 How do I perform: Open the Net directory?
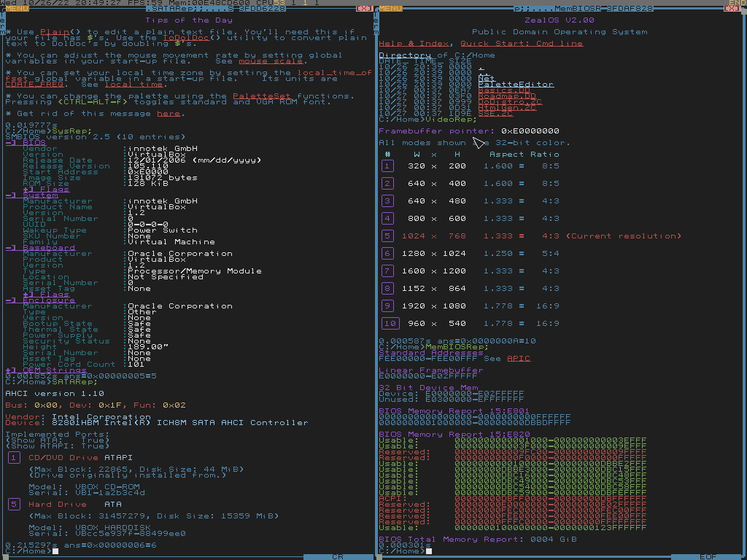click(x=487, y=79)
